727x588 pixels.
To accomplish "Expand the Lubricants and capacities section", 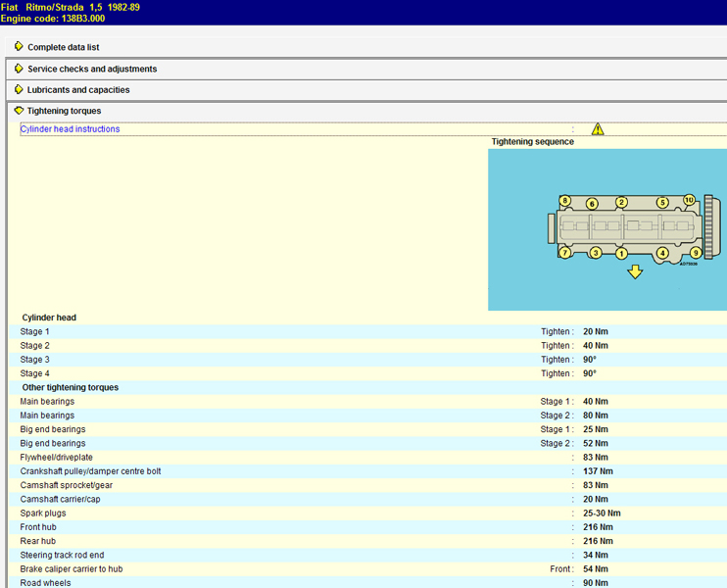I will pyautogui.click(x=78, y=90).
